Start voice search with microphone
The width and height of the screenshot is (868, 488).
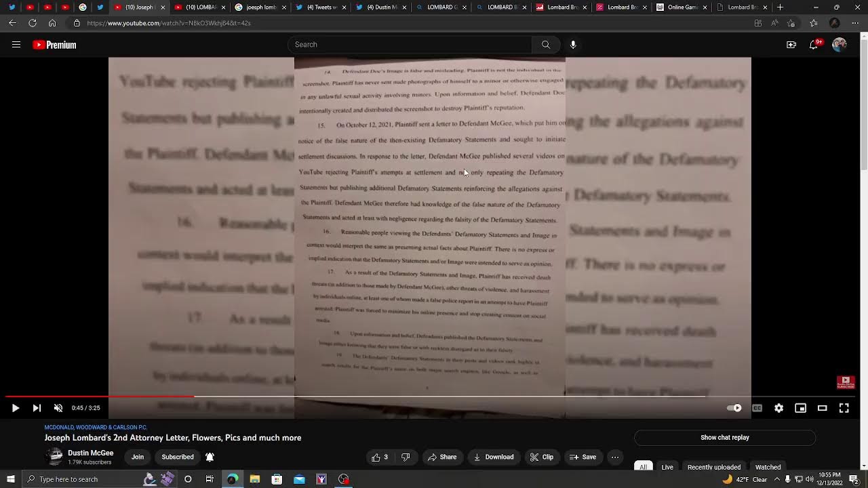[x=573, y=45]
